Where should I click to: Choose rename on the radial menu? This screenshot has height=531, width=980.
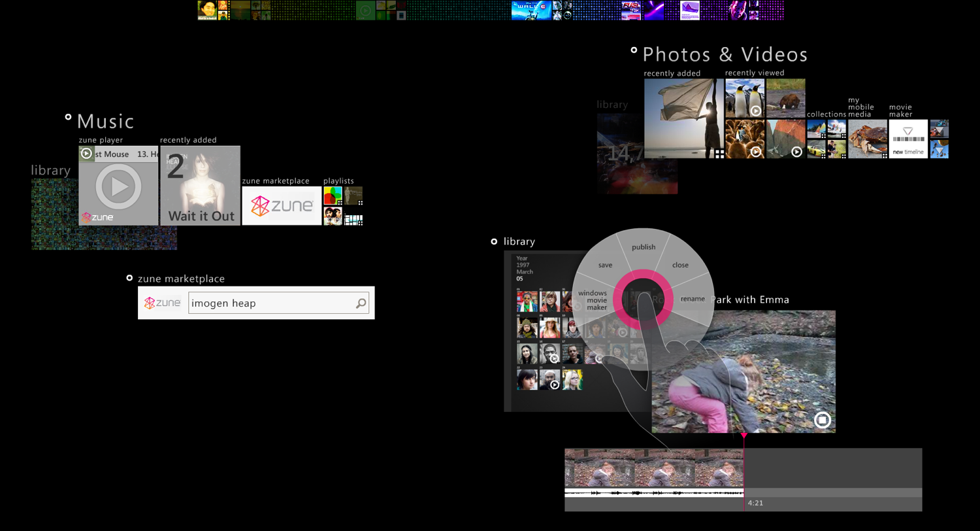(x=693, y=299)
